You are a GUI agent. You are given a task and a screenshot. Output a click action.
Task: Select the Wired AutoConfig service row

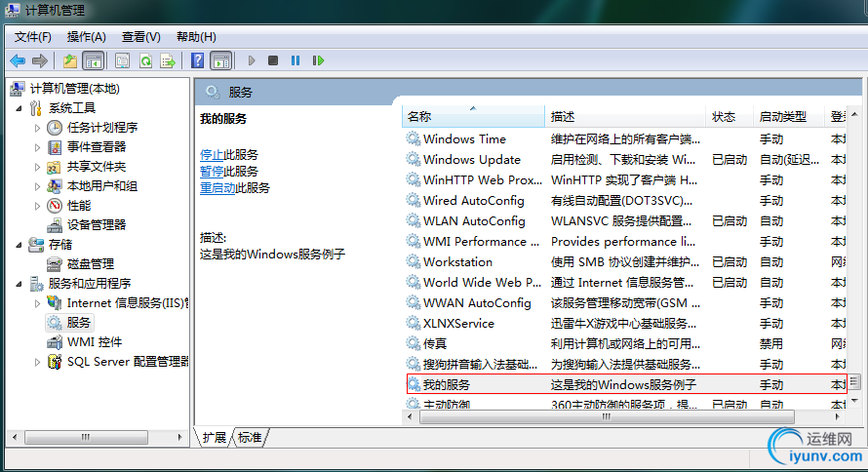tap(625, 200)
